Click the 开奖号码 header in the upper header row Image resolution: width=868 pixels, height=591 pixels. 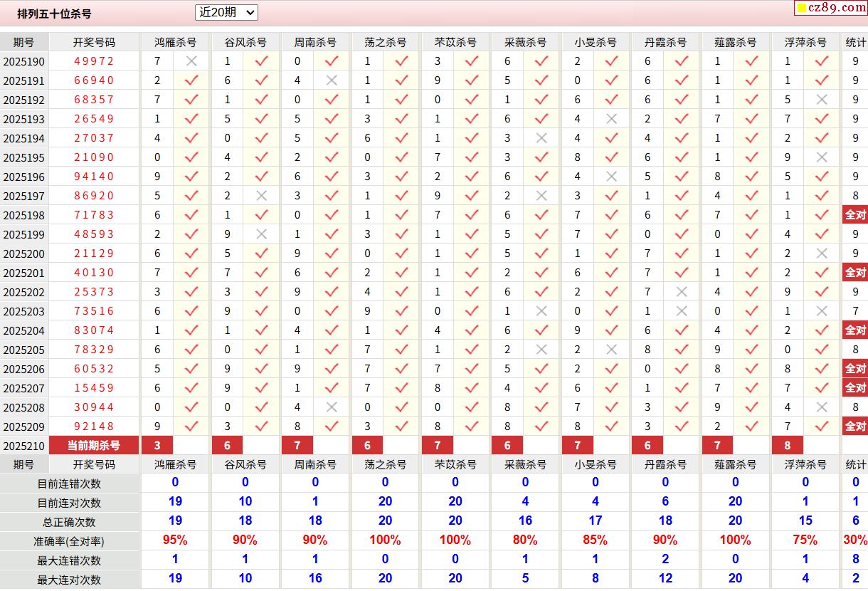click(94, 42)
